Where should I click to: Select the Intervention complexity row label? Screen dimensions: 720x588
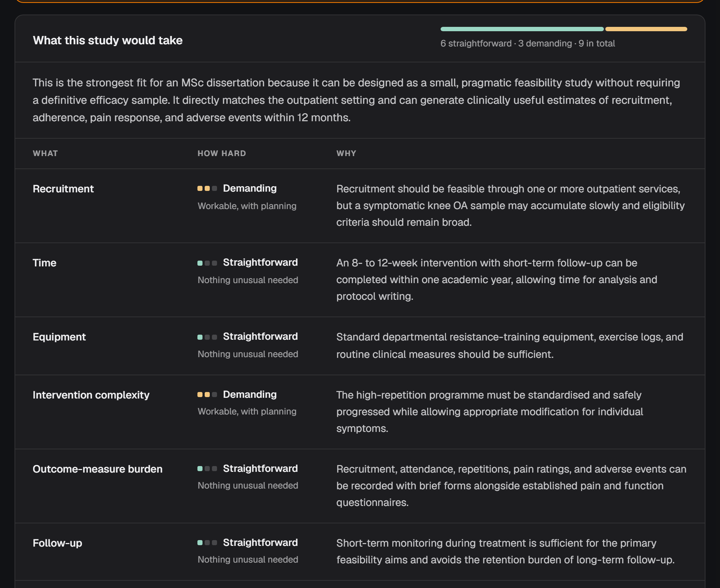[x=91, y=395]
